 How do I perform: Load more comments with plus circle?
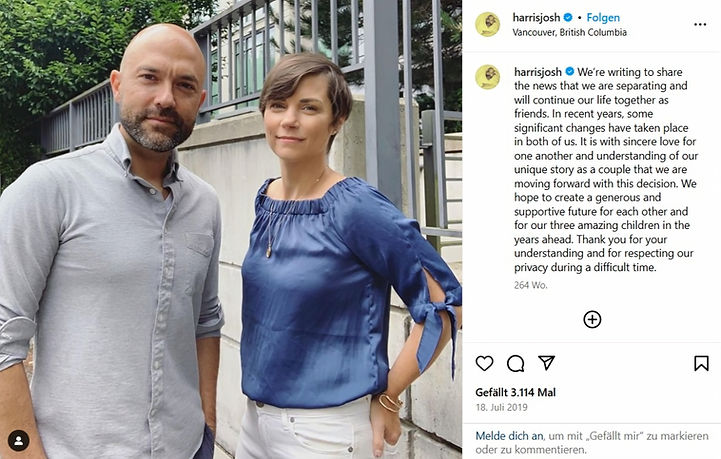coord(592,319)
